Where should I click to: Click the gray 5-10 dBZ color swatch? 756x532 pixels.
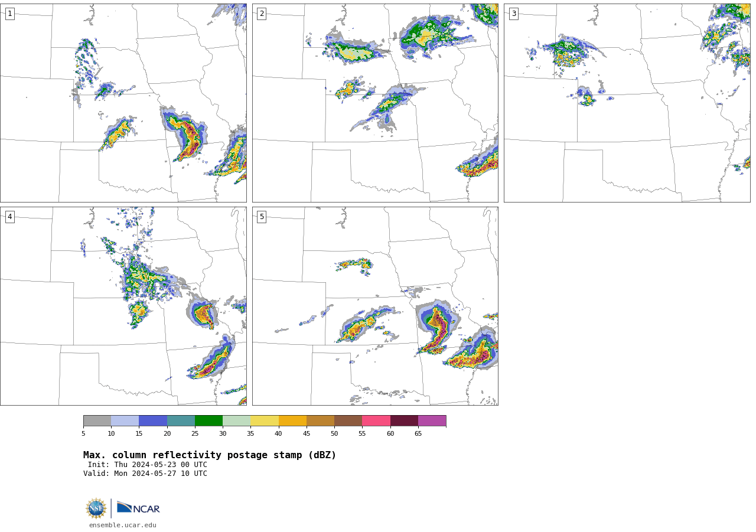click(x=97, y=421)
